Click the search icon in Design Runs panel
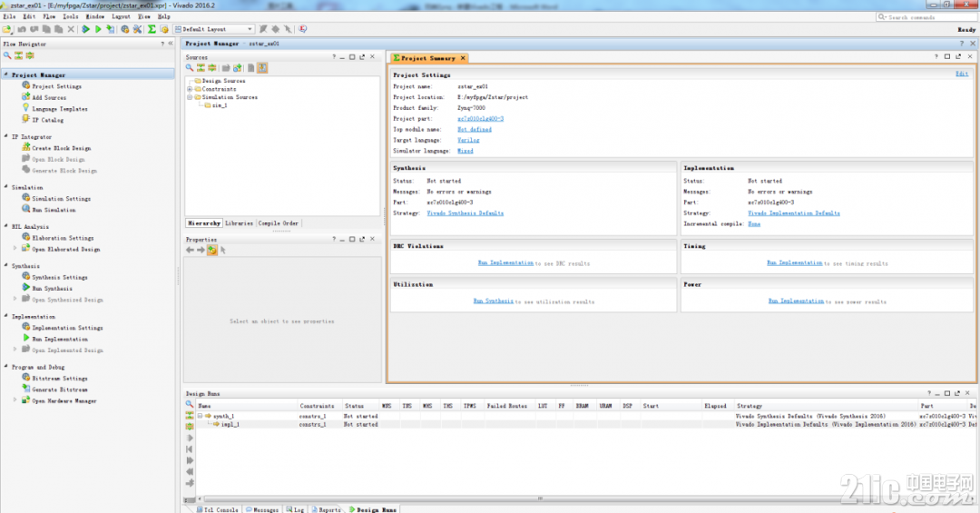The height and width of the screenshot is (513, 980). 190,404
